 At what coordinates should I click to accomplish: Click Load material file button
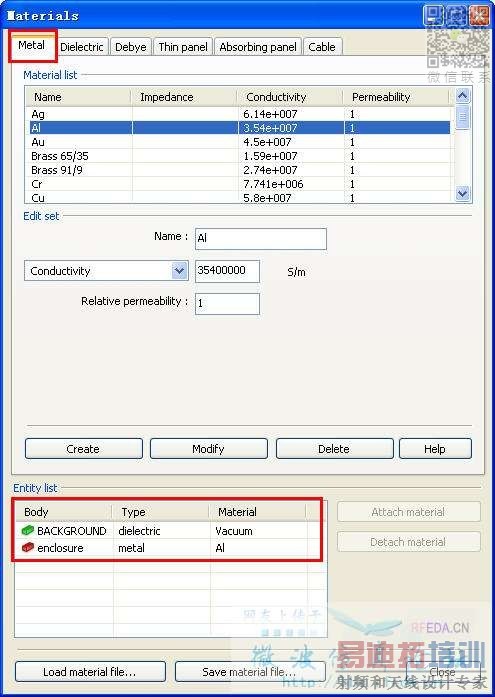[x=90, y=672]
